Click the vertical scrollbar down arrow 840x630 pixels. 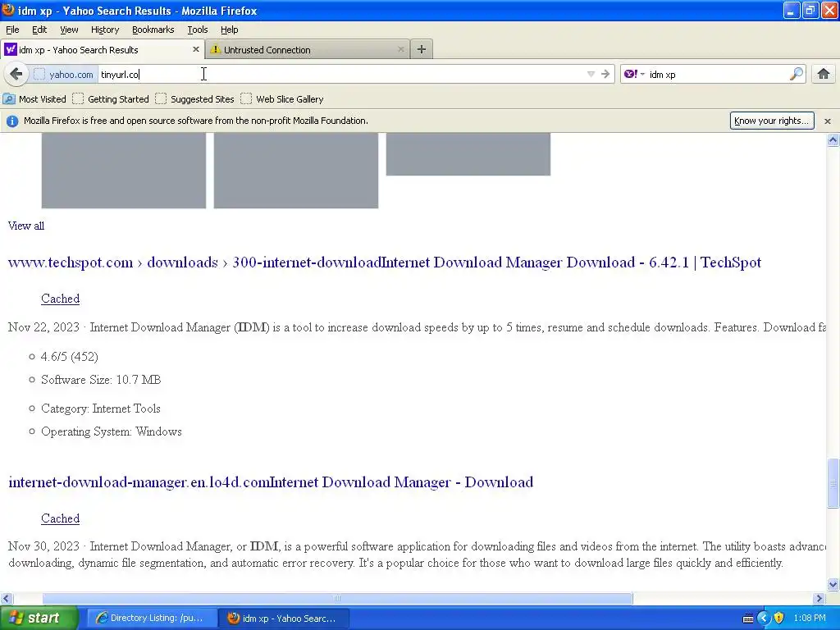click(833, 584)
